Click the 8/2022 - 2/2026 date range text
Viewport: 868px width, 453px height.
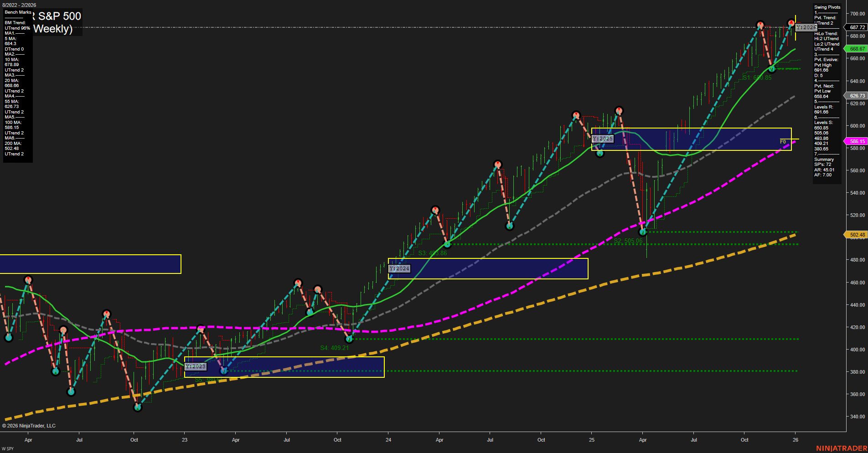19,5
